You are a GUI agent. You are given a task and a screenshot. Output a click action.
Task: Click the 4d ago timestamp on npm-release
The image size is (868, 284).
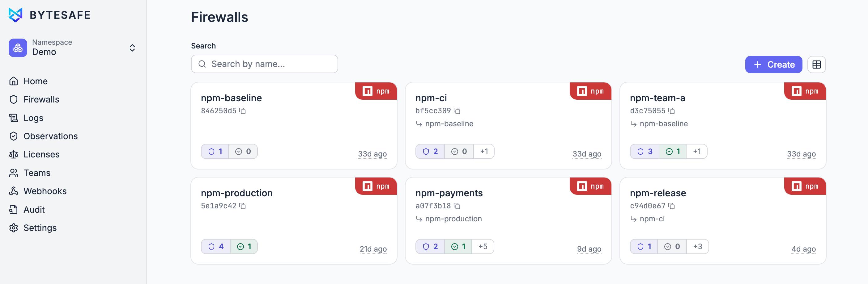point(803,249)
